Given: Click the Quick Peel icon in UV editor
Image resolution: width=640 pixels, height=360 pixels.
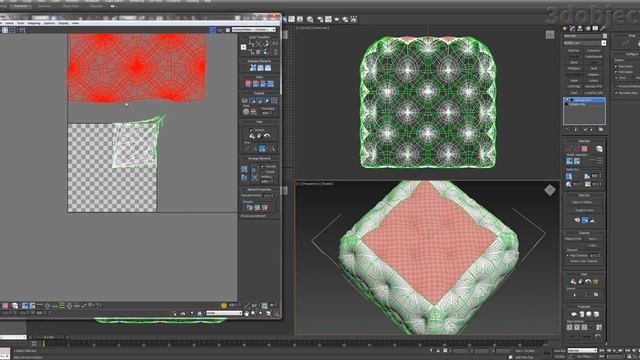Looking at the screenshot, I should (252, 136).
